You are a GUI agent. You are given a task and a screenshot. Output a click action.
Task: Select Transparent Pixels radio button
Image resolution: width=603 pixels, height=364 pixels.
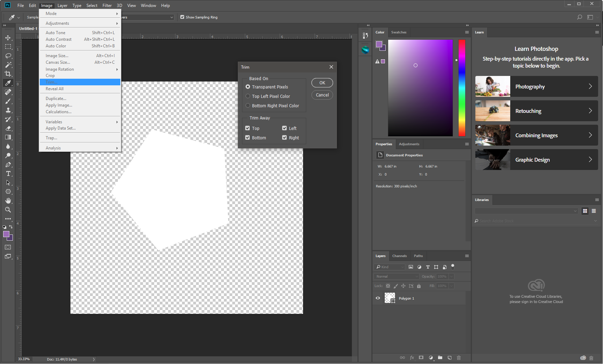pyautogui.click(x=248, y=87)
